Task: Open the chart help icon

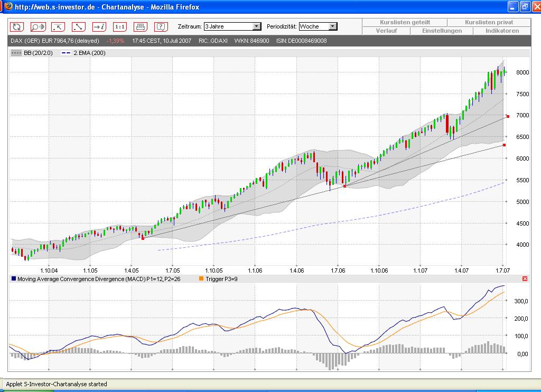Action: pyautogui.click(x=160, y=26)
